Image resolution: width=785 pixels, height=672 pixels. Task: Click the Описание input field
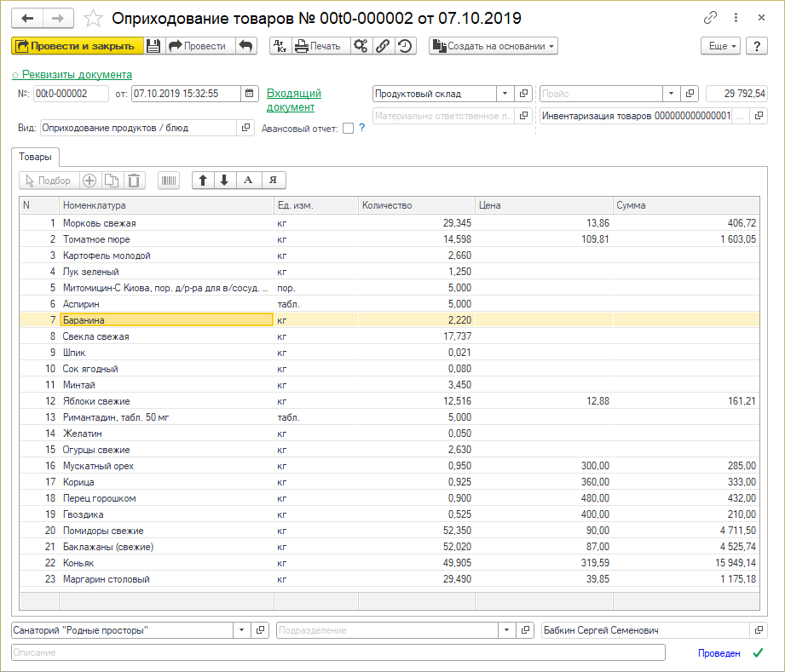[x=338, y=652]
